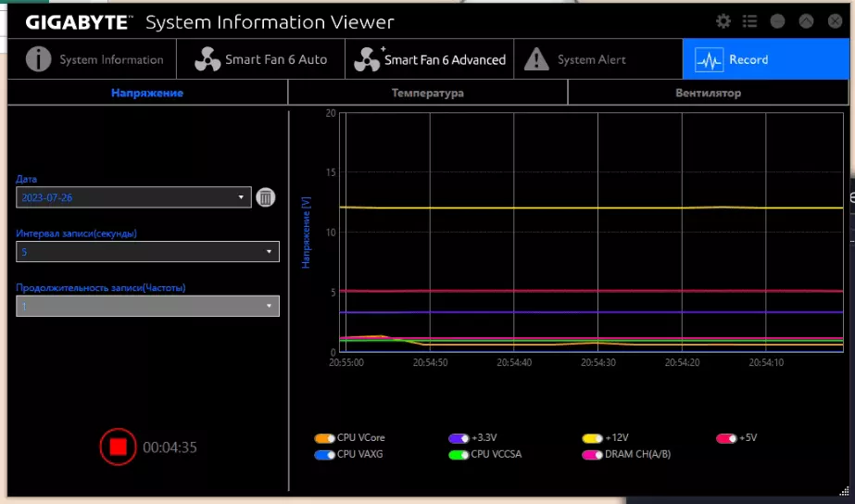Expand the Интервал записи seconds dropdown
The height and width of the screenshot is (504, 855).
pos(147,251)
